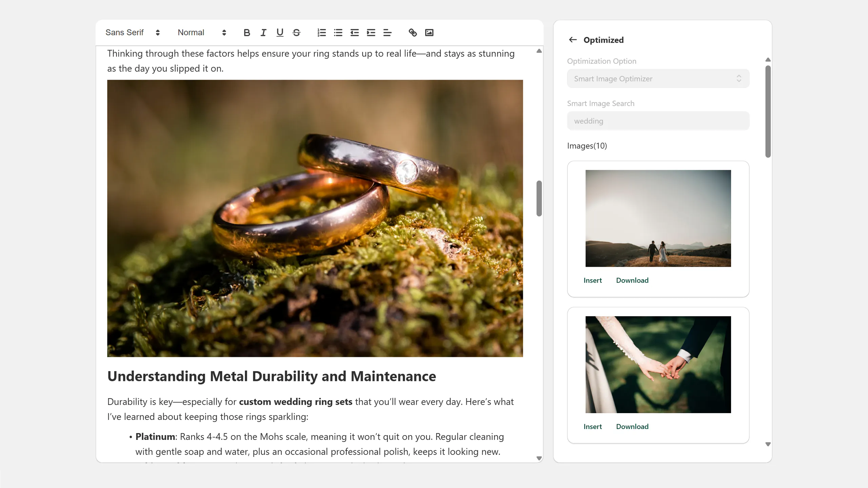Click the insert image toolbar icon

coord(429,33)
